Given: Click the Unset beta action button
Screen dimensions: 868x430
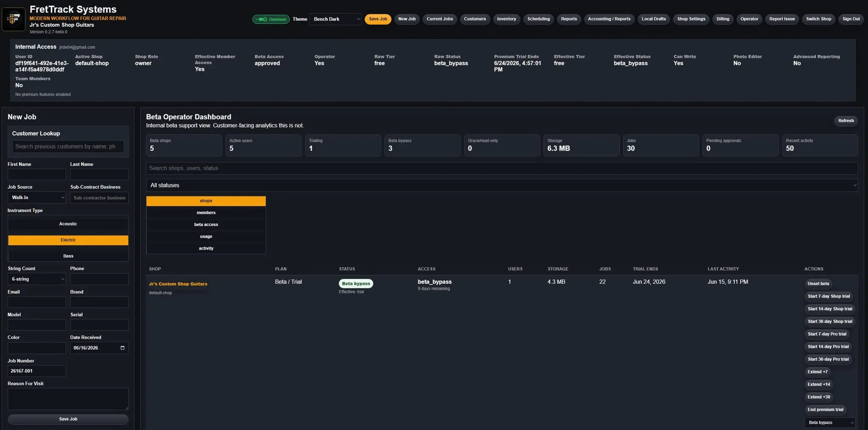Looking at the screenshot, I should coord(818,284).
